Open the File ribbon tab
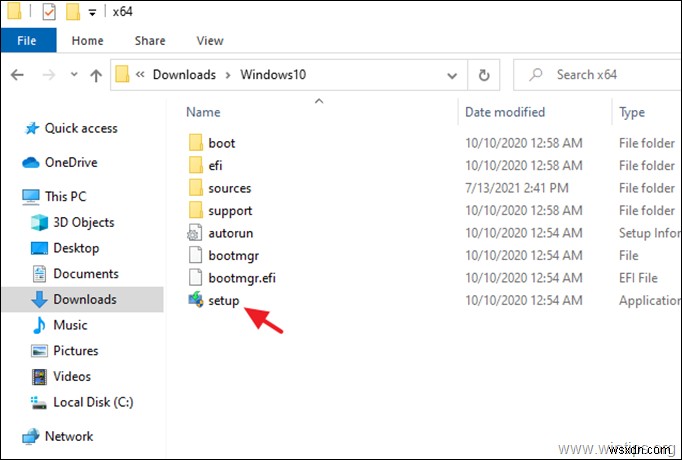Image resolution: width=682 pixels, height=460 pixels. point(29,40)
